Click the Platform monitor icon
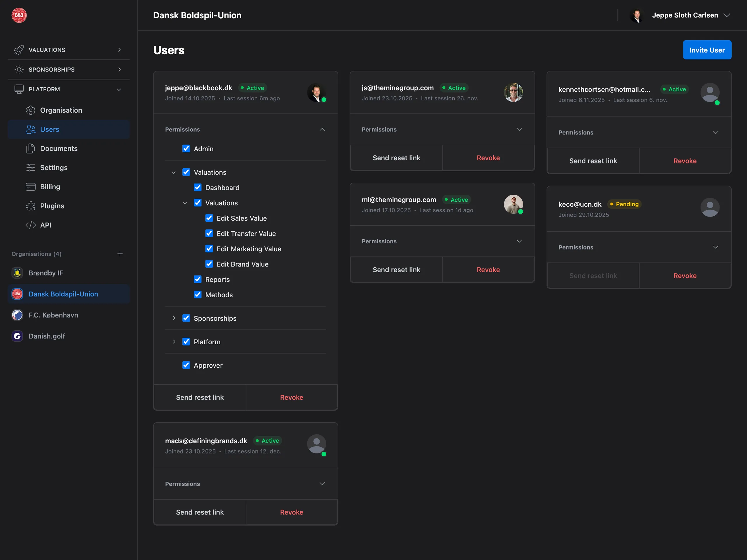Image resolution: width=747 pixels, height=560 pixels. (x=19, y=89)
